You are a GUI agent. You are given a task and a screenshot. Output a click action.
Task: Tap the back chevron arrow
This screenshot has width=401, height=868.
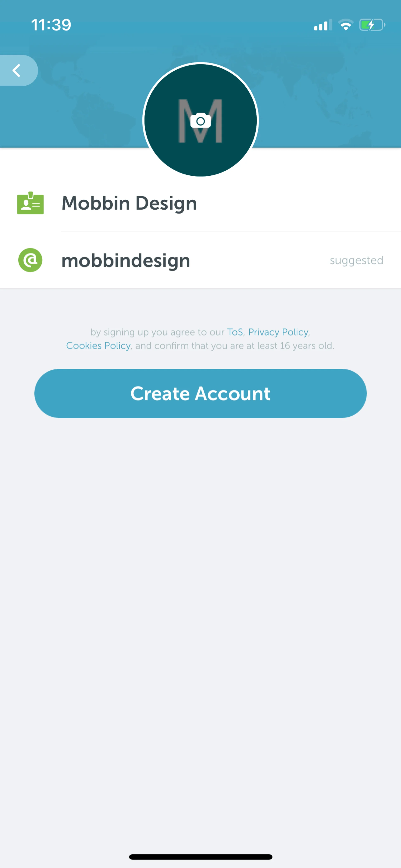pos(16,70)
